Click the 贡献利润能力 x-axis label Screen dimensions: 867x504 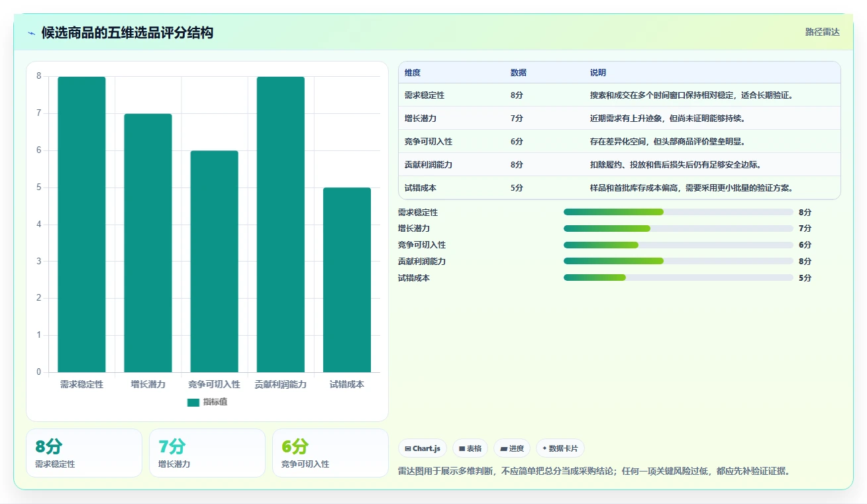(x=281, y=384)
